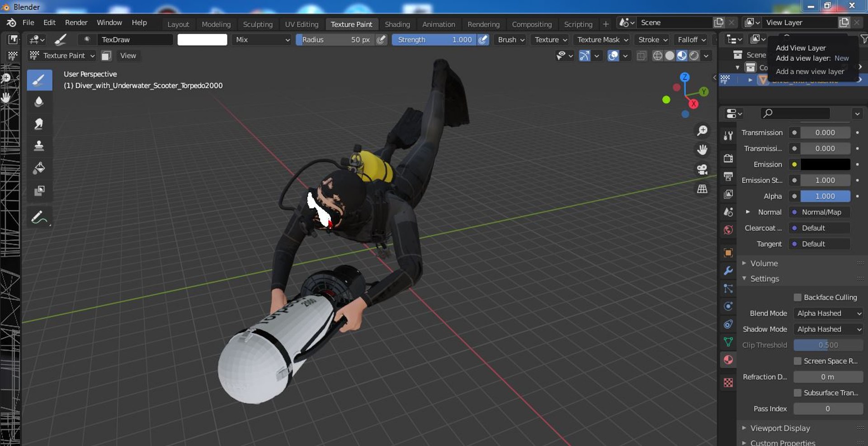Open the Falloff popover
868x446 pixels.
coord(691,40)
